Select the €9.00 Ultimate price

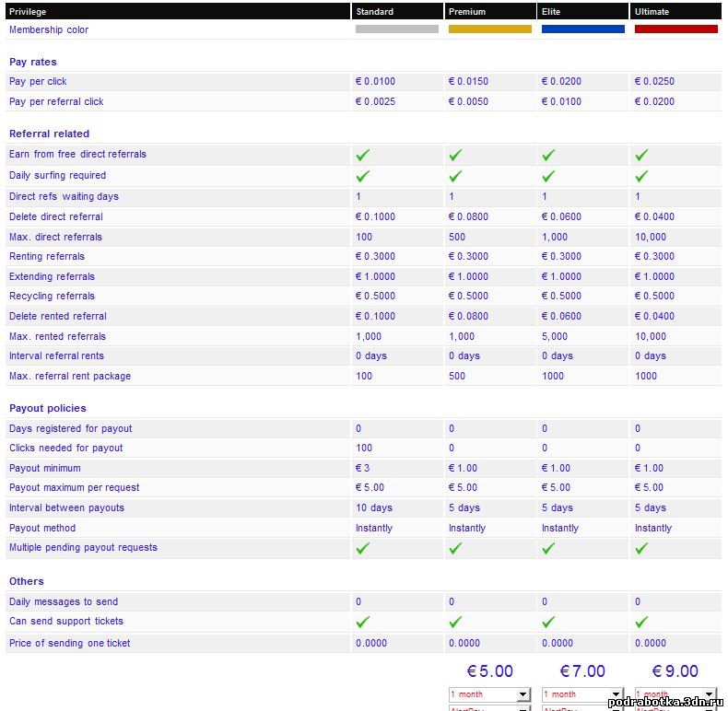pyautogui.click(x=675, y=671)
